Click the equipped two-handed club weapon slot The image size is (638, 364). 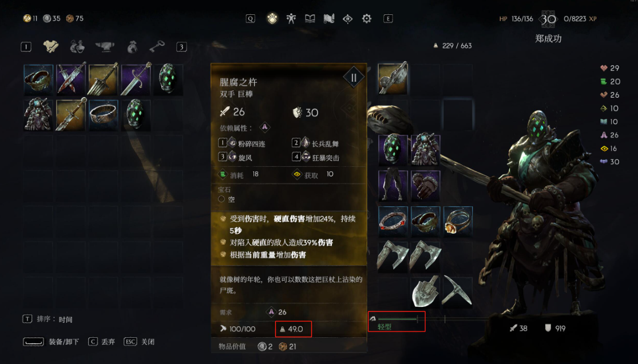pos(393,79)
